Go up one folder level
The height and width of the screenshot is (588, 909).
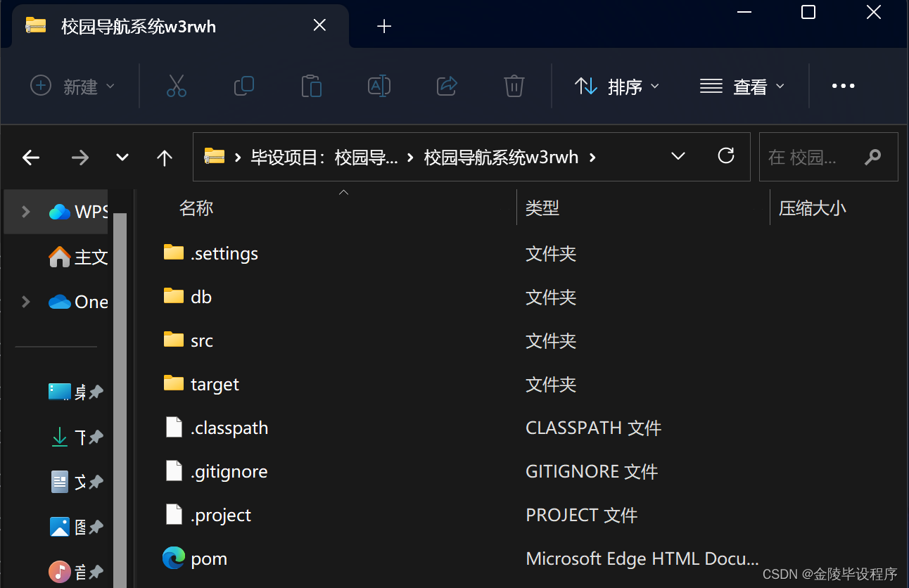tap(164, 157)
